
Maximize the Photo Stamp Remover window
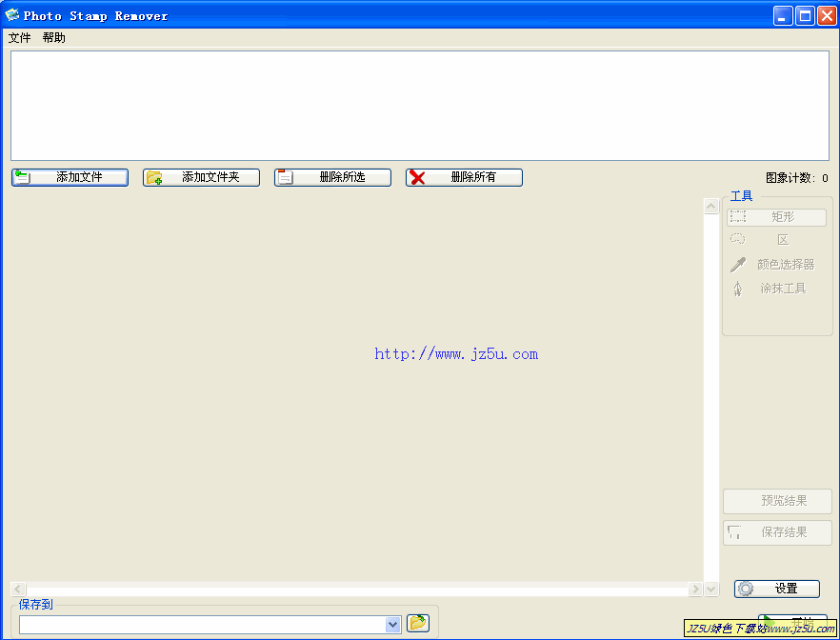pos(805,16)
